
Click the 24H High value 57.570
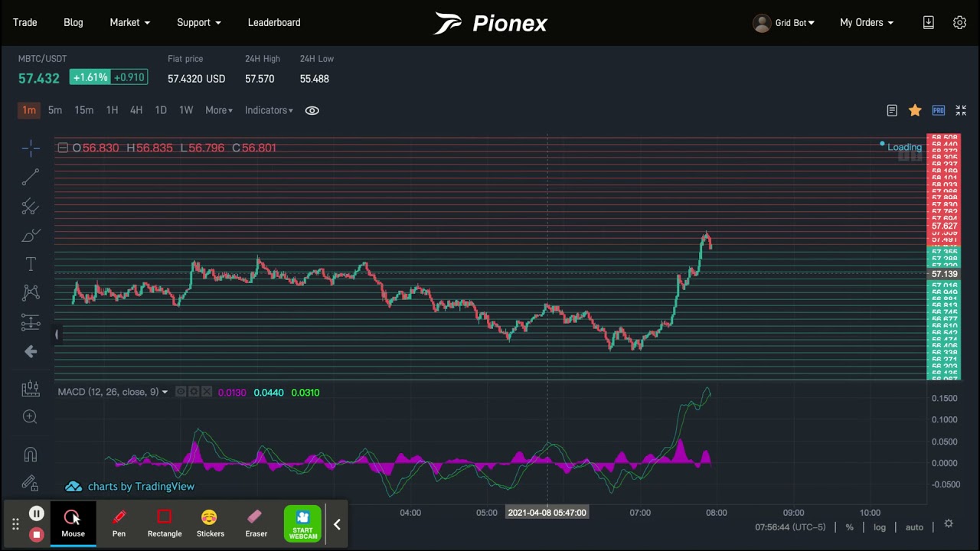(260, 79)
